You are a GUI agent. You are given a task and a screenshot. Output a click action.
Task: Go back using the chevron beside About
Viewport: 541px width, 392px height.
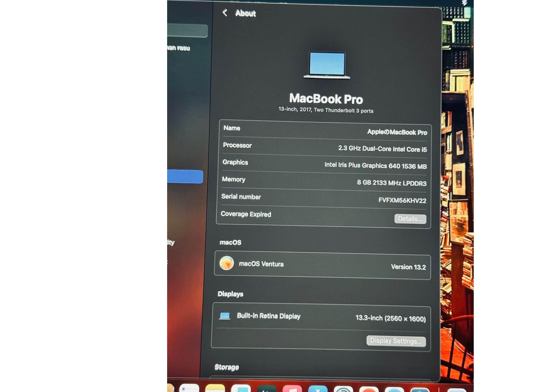point(225,13)
